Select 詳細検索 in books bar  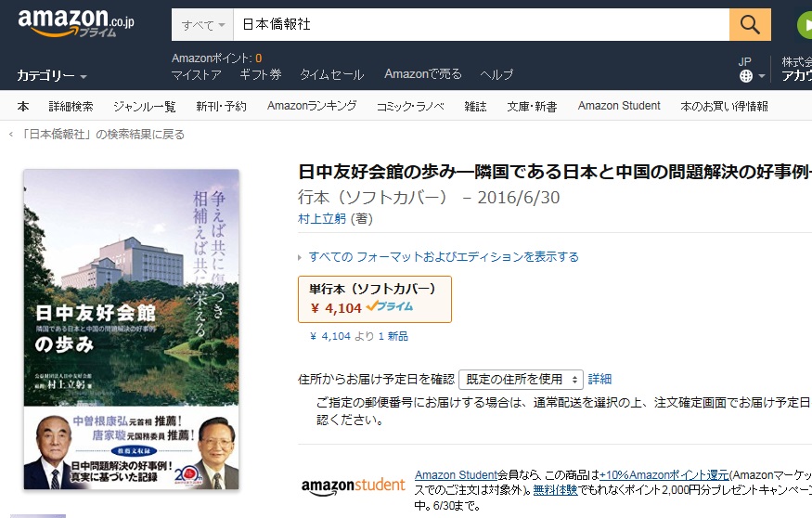71,106
